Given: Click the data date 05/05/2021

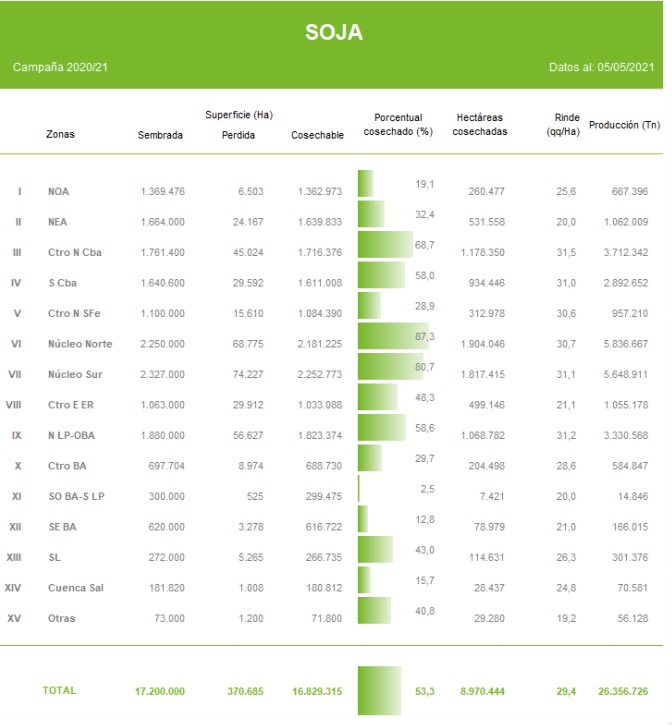Looking at the screenshot, I should tap(625, 67).
